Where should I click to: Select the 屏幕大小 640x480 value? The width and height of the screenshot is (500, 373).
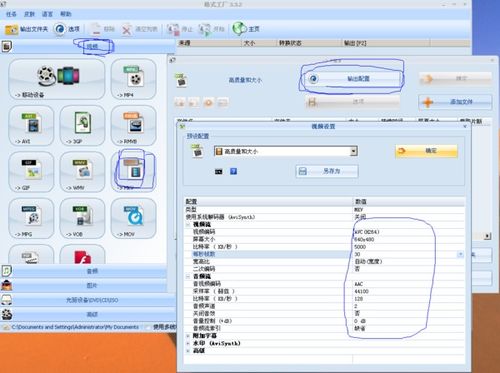pos(408,239)
